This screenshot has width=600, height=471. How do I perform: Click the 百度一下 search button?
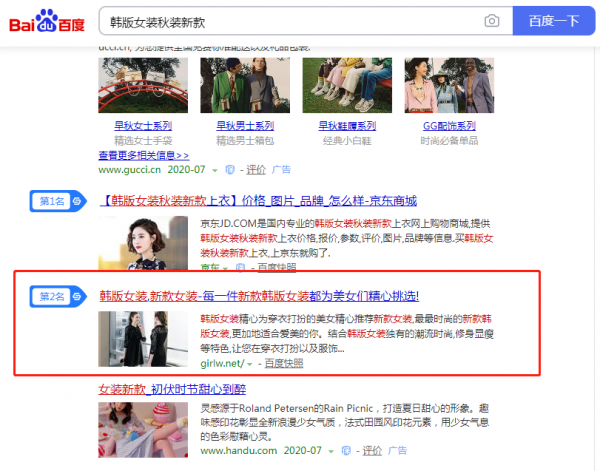click(x=553, y=21)
